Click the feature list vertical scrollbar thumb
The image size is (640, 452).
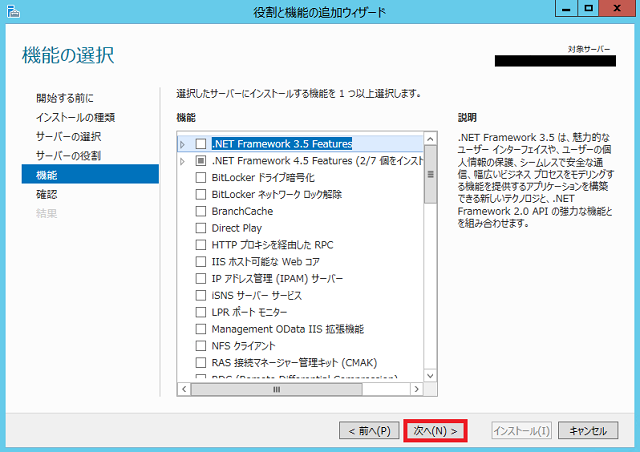tap(431, 176)
